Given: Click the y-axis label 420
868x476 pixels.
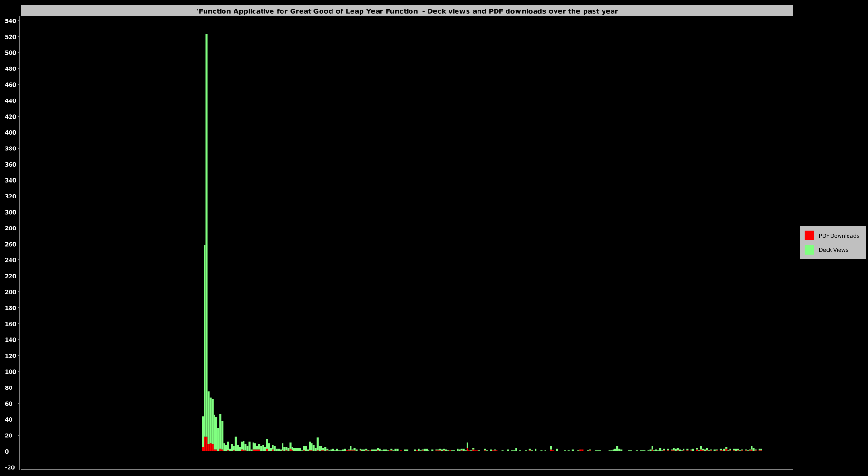Looking at the screenshot, I should pos(10,117).
